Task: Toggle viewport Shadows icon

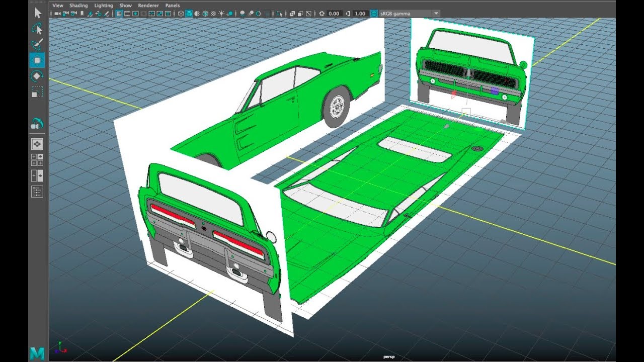Action: [x=229, y=14]
